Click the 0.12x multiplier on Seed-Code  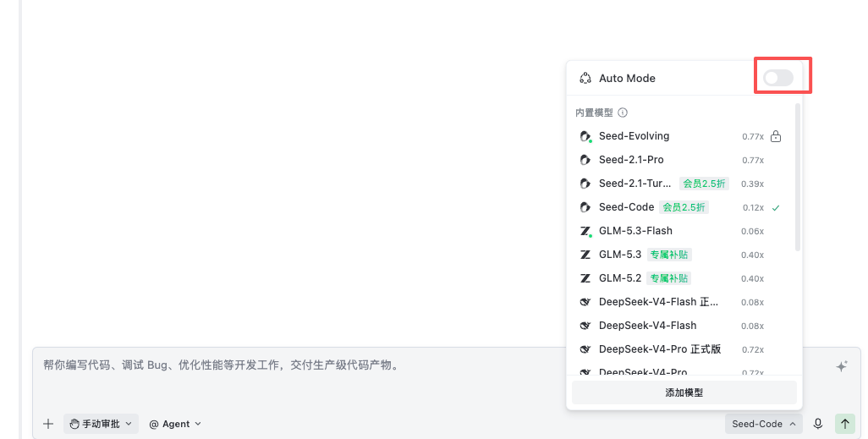coord(754,208)
